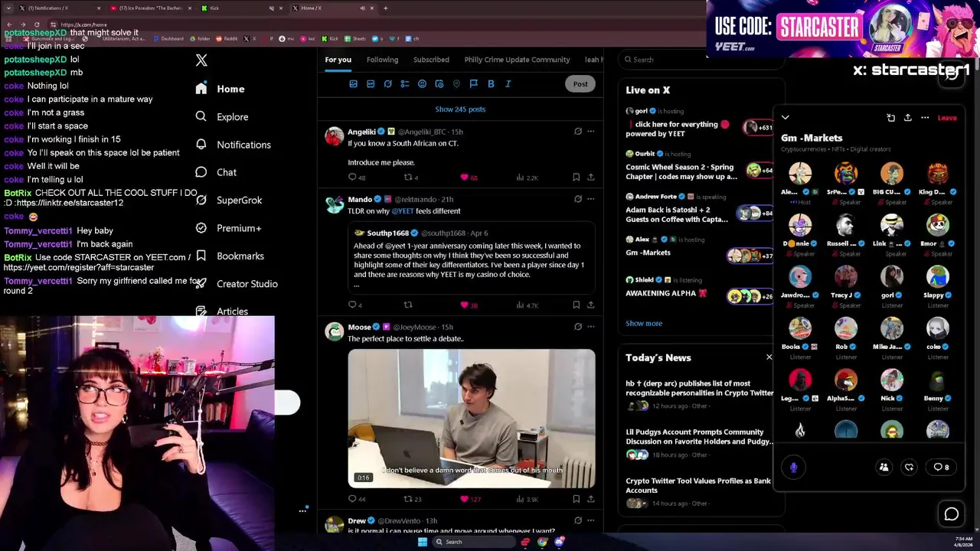
Task: Click the Post button
Action: (x=580, y=84)
